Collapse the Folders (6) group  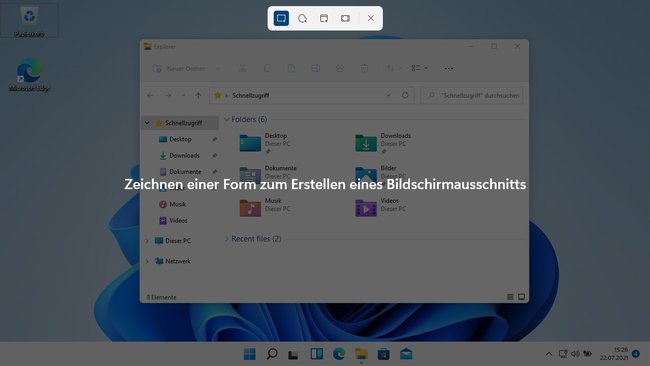[x=227, y=119]
